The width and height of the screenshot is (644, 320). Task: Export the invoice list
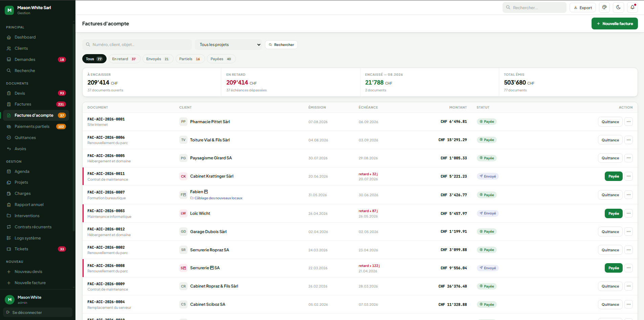[x=583, y=7]
